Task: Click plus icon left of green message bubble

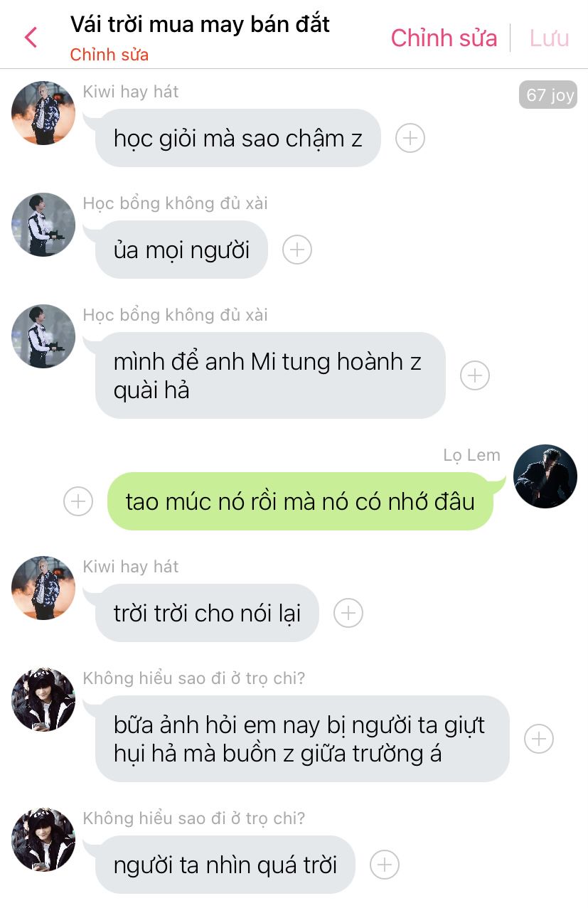Action: click(78, 501)
